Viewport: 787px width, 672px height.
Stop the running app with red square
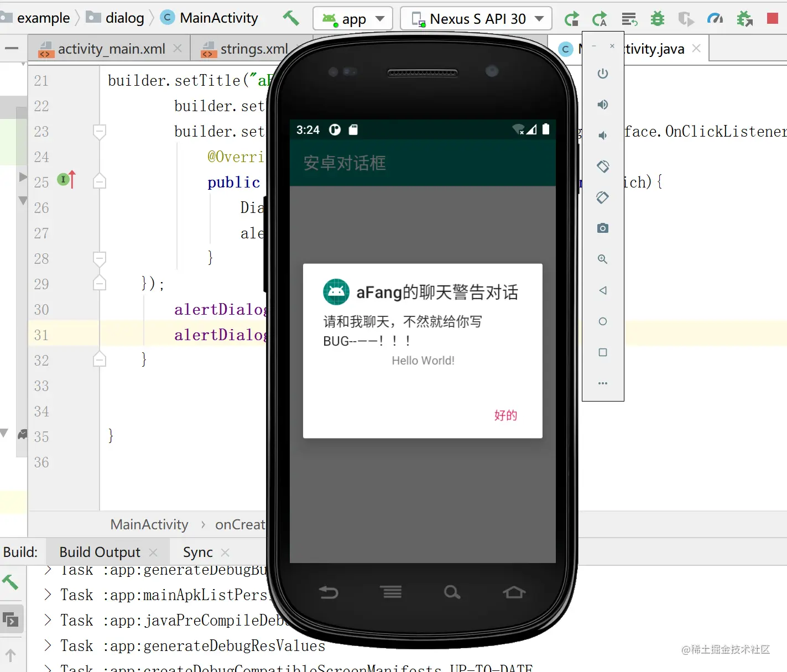point(773,19)
